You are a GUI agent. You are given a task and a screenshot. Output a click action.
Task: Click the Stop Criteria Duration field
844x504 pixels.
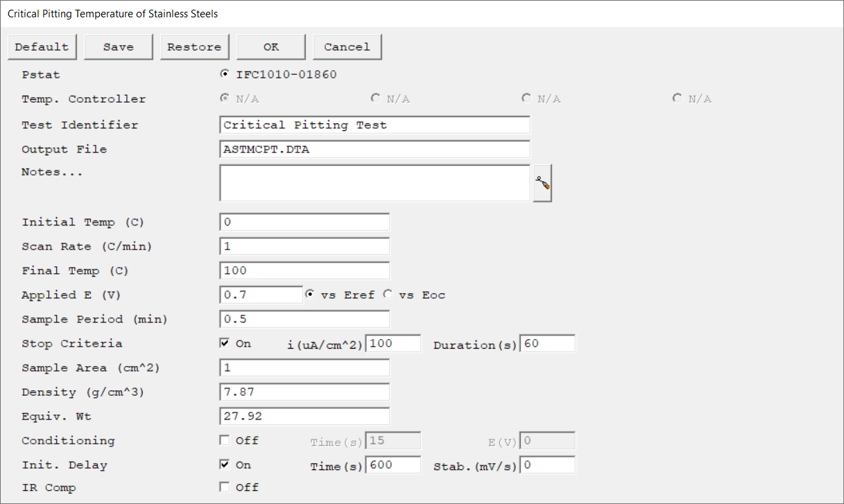(549, 344)
